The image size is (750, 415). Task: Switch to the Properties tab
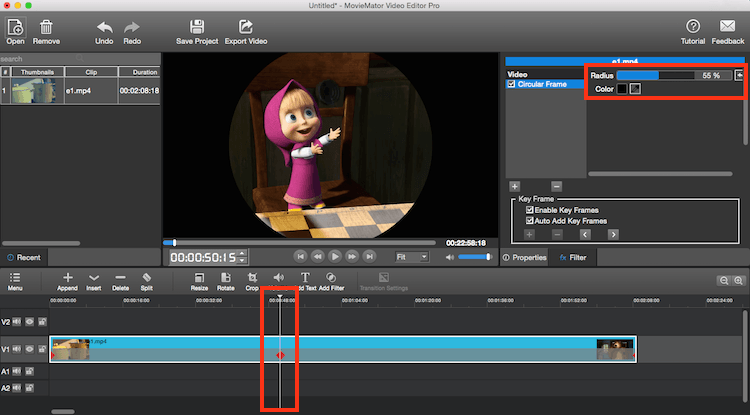click(x=524, y=257)
